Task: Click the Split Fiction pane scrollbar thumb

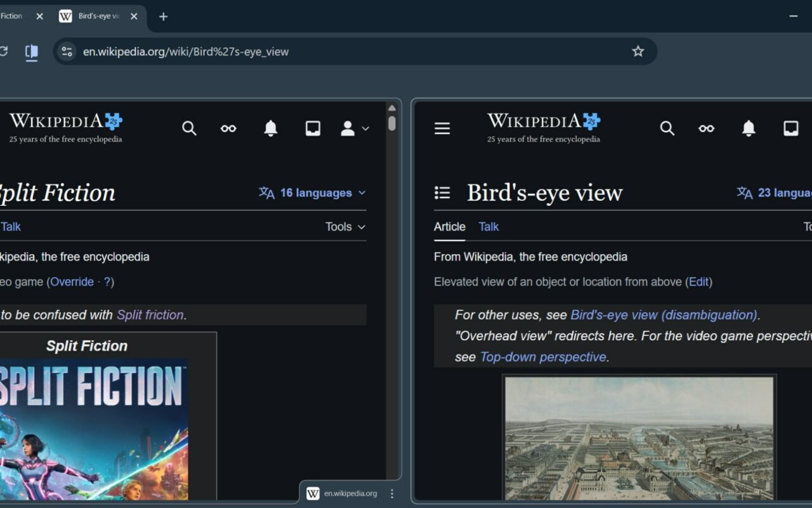Action: [392, 123]
